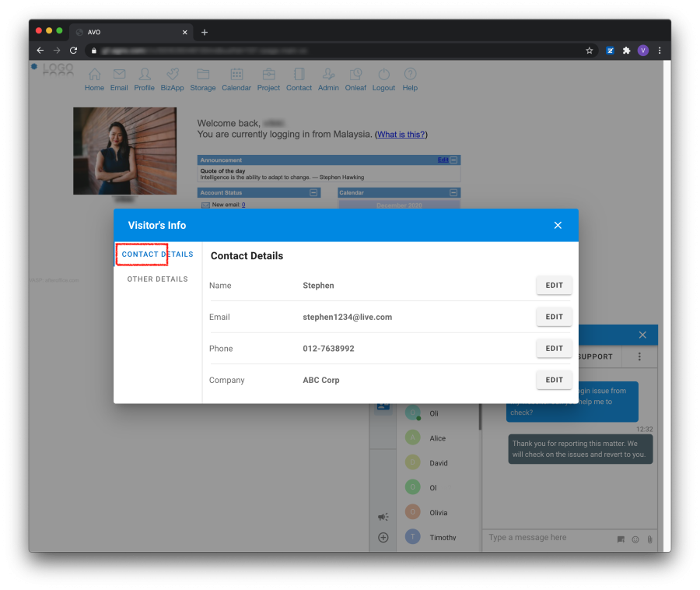Open the Onleaf icon in the navigation
The height and width of the screenshot is (590, 700).
(355, 78)
